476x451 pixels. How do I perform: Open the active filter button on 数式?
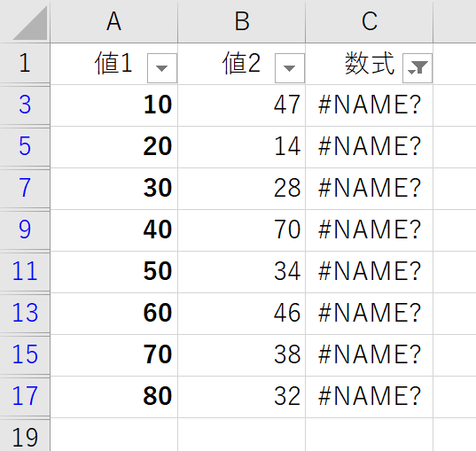click(417, 68)
